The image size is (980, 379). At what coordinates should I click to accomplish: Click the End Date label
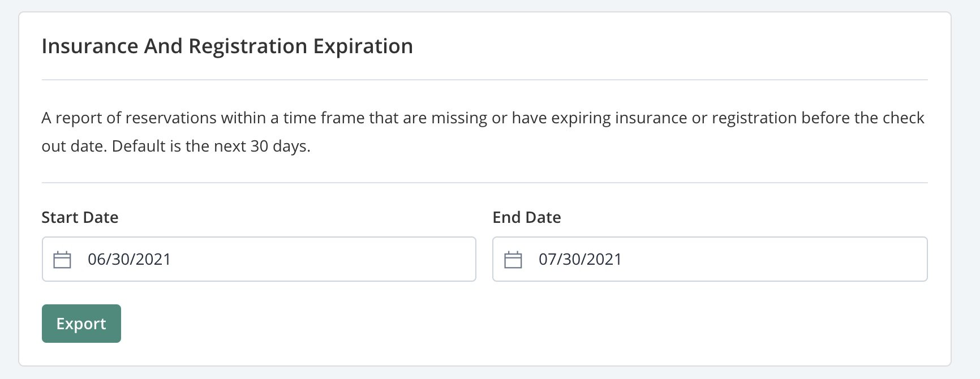[x=527, y=217]
